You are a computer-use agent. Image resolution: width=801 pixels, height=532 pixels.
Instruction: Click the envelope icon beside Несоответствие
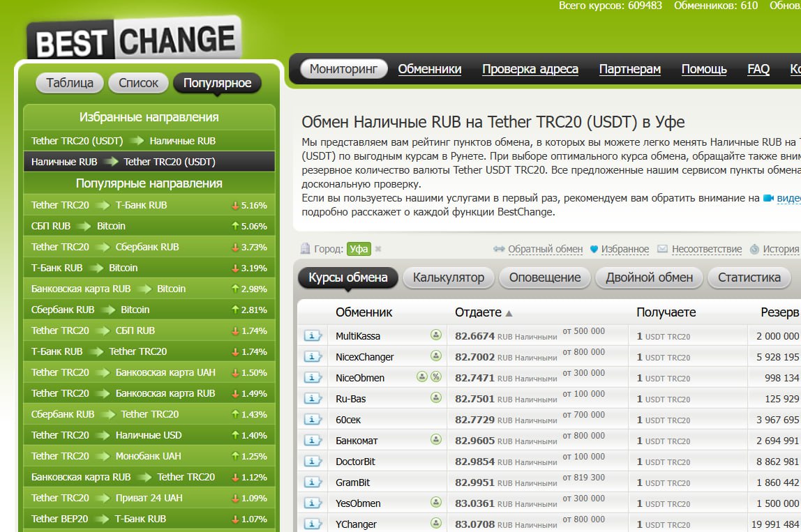662,249
